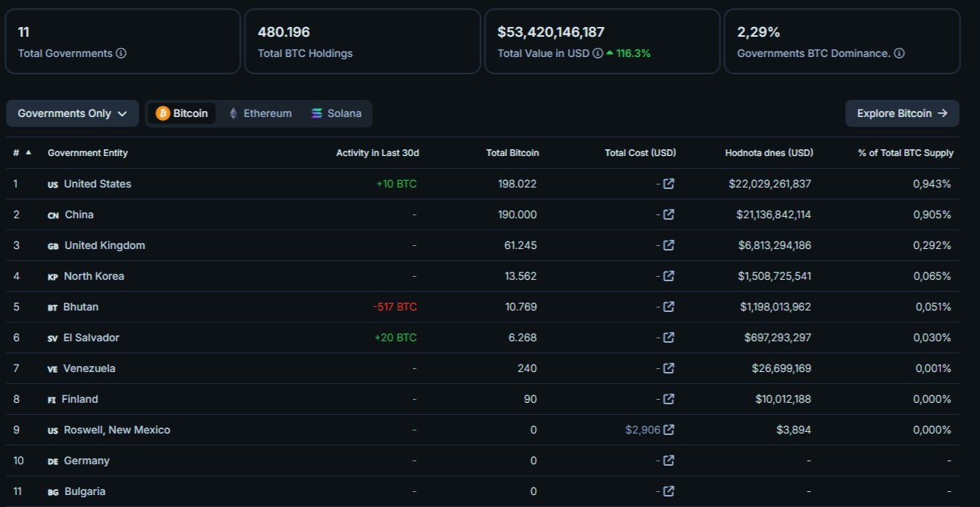The image size is (980, 507).
Task: Switch to the Ethereum tab
Action: coord(260,113)
